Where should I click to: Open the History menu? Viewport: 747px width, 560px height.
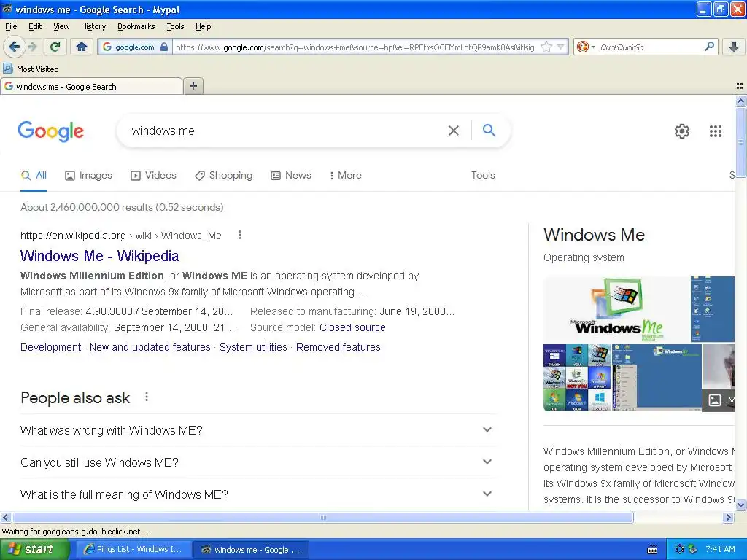click(x=93, y=26)
